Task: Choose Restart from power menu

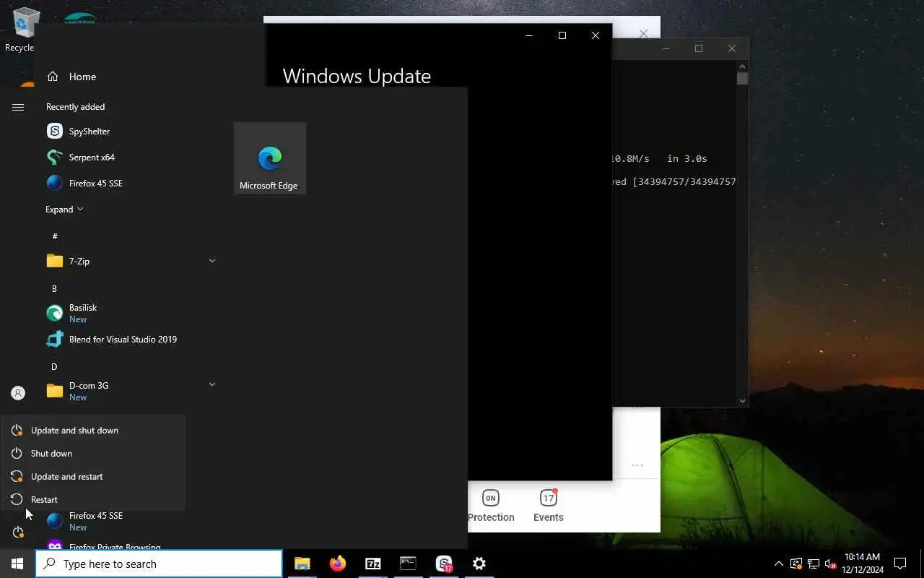Action: 93,500
